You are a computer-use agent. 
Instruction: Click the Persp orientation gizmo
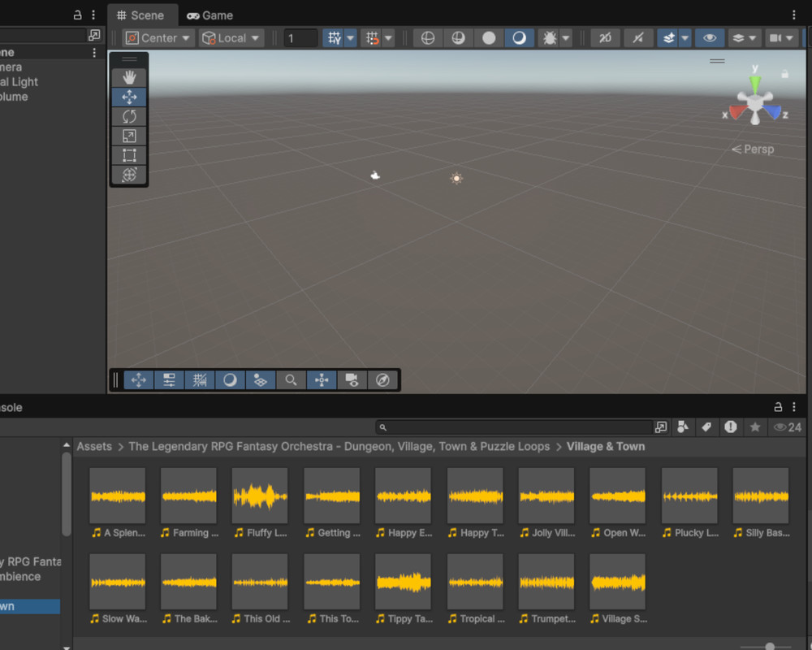click(x=753, y=149)
